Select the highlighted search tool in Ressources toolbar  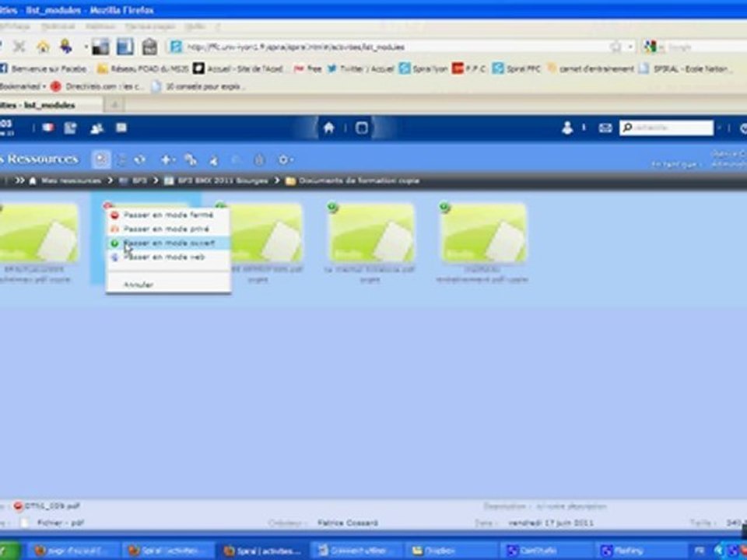pos(101,159)
